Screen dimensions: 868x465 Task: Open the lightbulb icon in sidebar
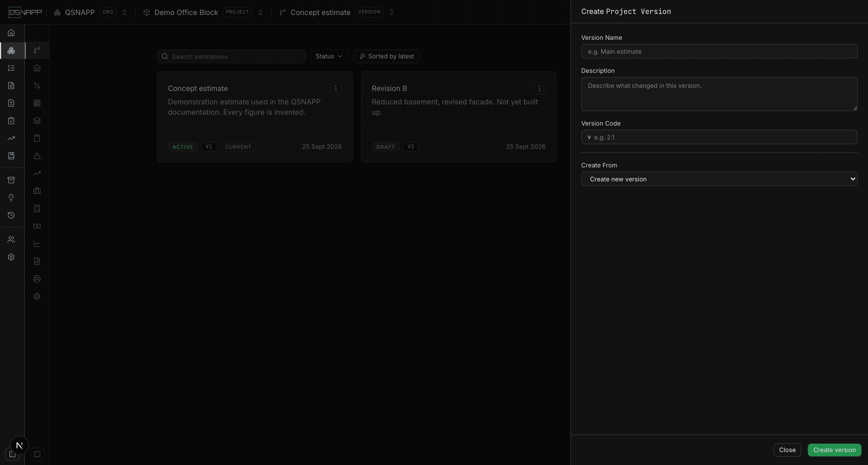(x=11, y=197)
